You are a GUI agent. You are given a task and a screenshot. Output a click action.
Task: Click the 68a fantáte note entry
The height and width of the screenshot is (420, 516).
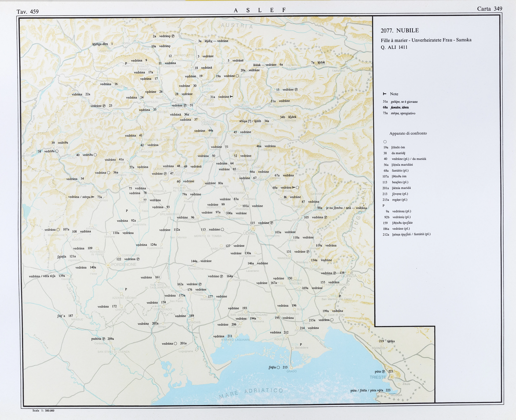tap(396, 107)
